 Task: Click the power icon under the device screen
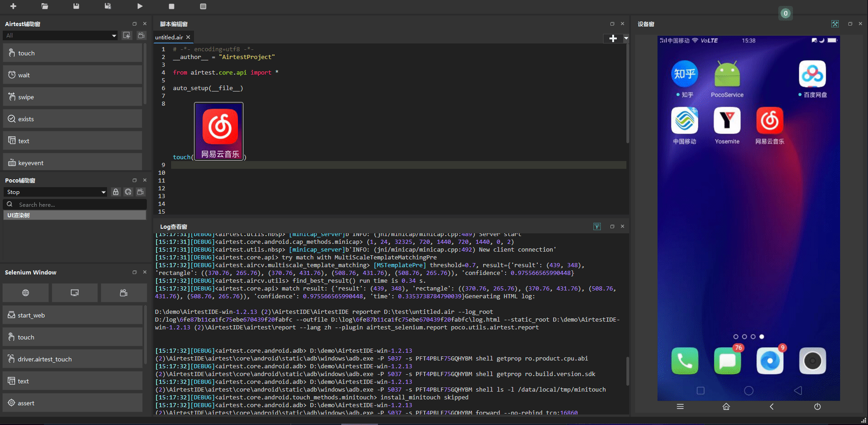(x=817, y=407)
